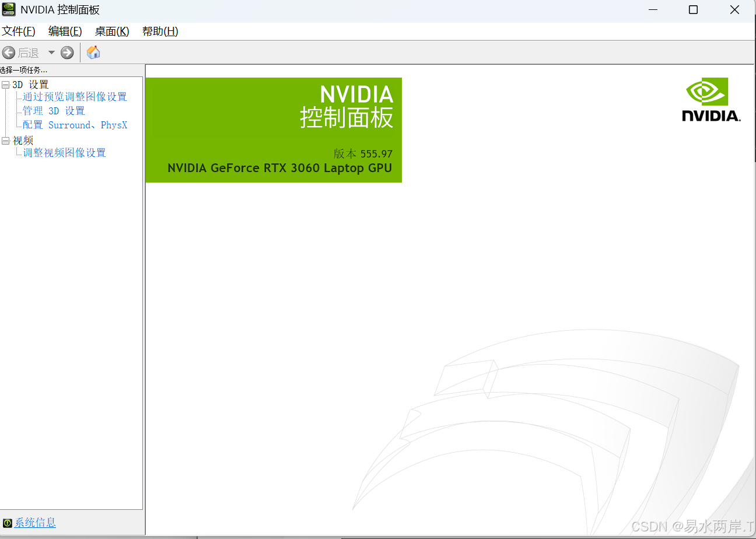The height and width of the screenshot is (539, 756).
Task: Click the 版本 555.97 text
Action: 363,154
